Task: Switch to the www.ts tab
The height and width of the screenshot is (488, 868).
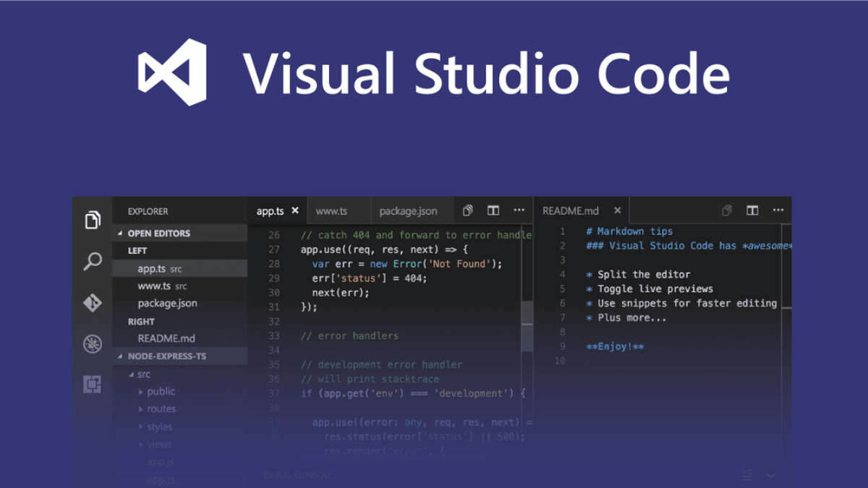Action: [330, 210]
